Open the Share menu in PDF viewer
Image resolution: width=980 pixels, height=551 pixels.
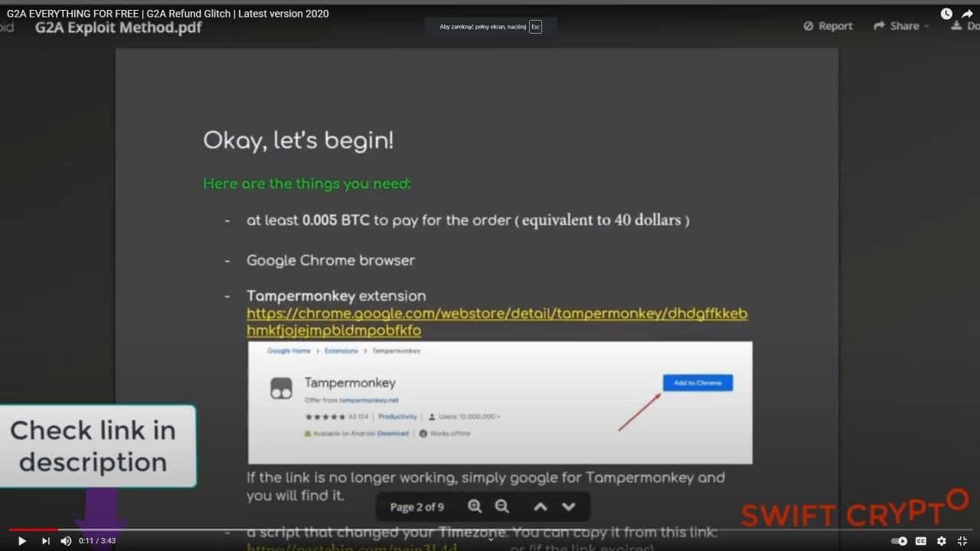click(x=901, y=26)
